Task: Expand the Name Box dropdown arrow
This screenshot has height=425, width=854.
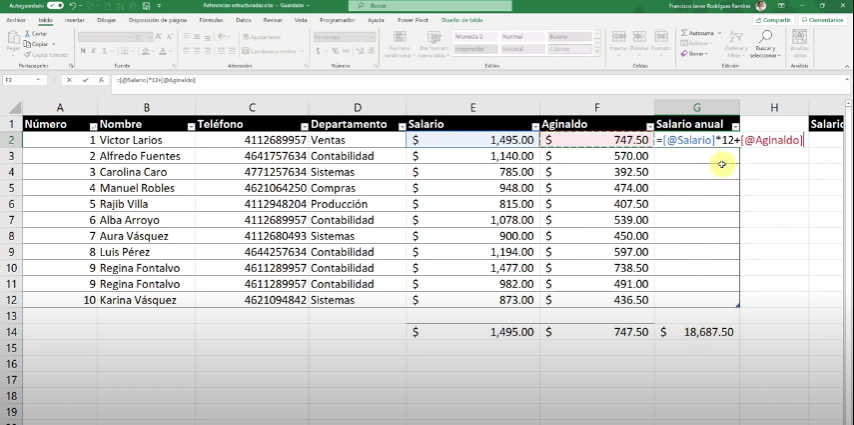Action: (38, 80)
